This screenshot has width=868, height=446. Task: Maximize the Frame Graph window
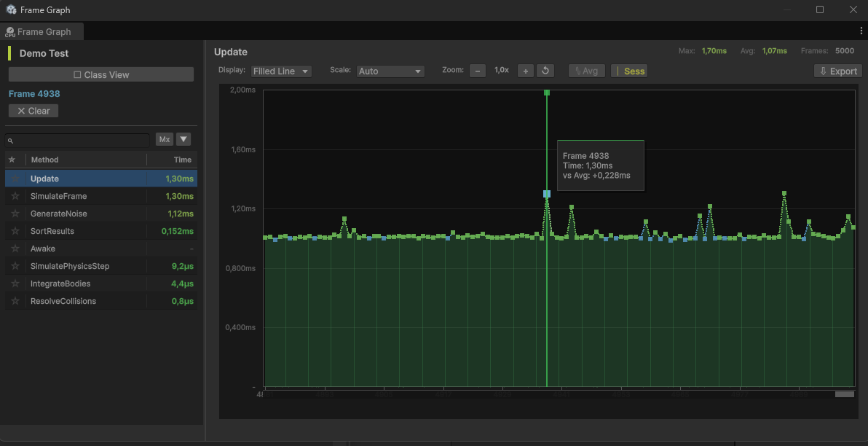(x=820, y=9)
